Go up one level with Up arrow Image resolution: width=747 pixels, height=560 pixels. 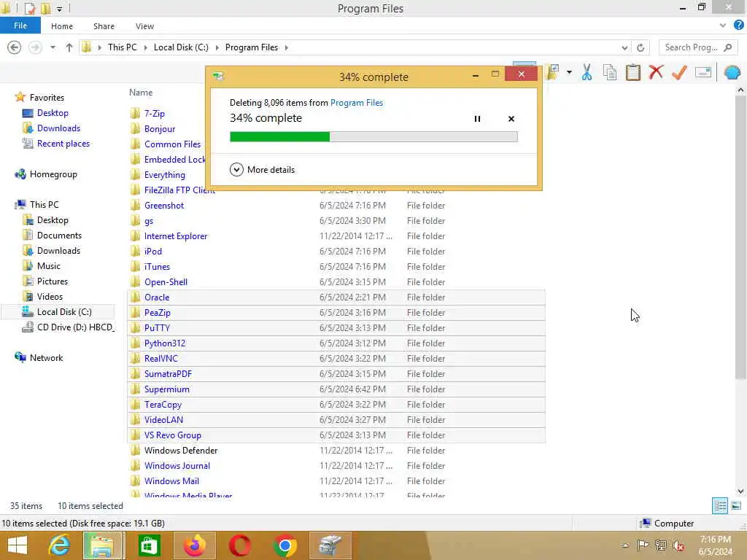69,47
